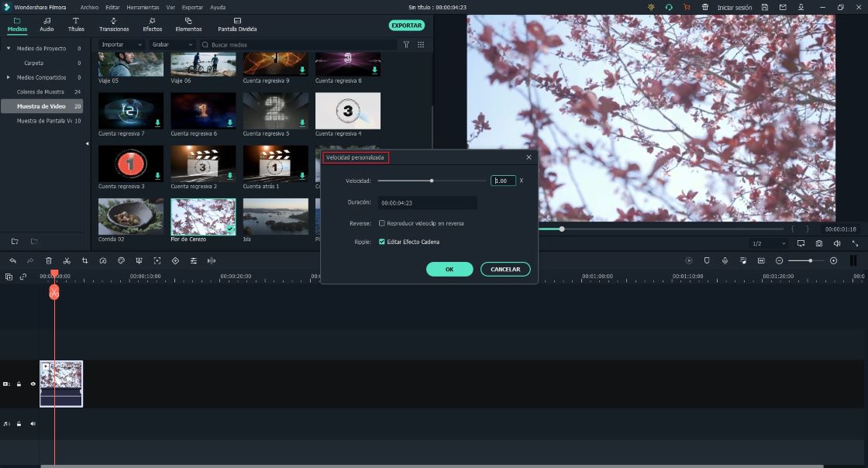
Task: Zoom in the timeline with the plus icon
Action: [834, 260]
